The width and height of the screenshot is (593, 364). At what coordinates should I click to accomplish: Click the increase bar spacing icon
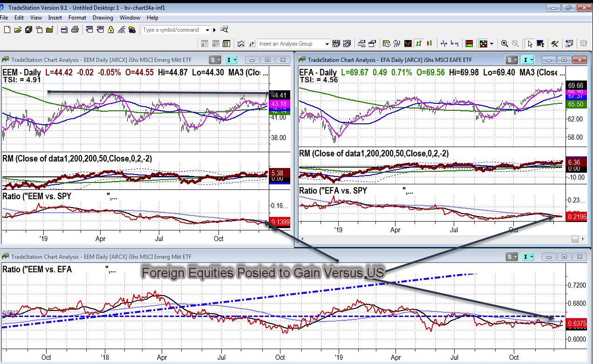click(455, 43)
